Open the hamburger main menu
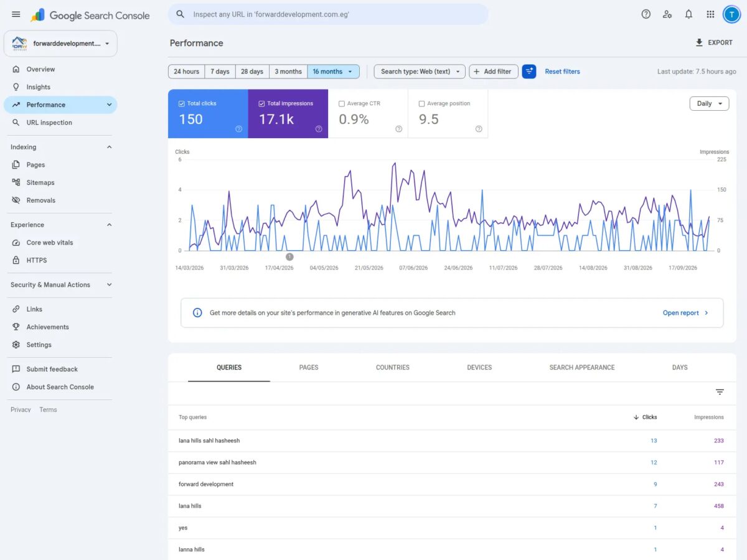The height and width of the screenshot is (560, 747). coord(16,14)
